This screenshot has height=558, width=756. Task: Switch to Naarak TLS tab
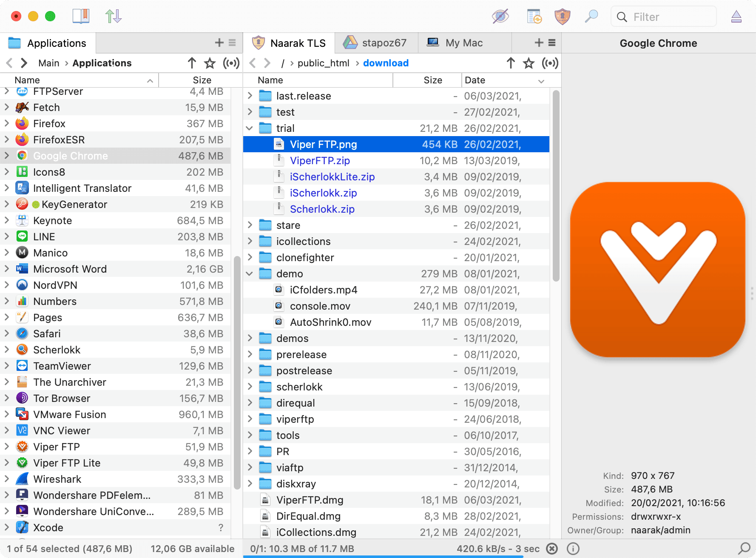click(289, 43)
